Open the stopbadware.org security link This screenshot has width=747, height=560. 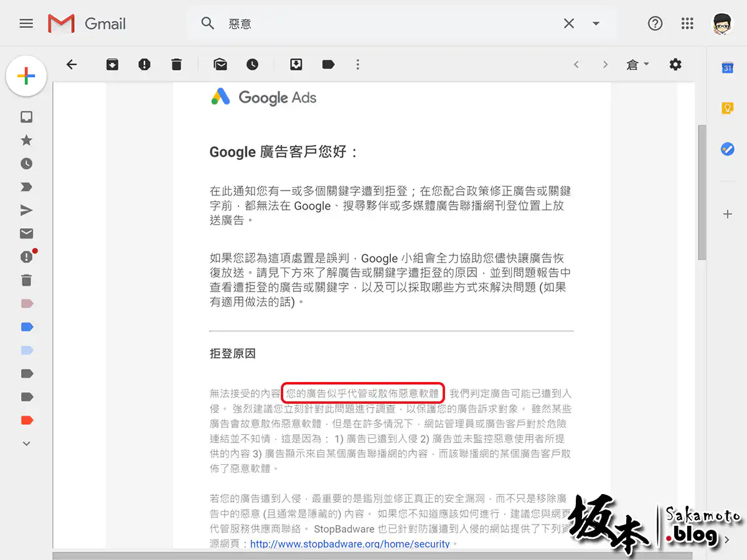tap(349, 544)
